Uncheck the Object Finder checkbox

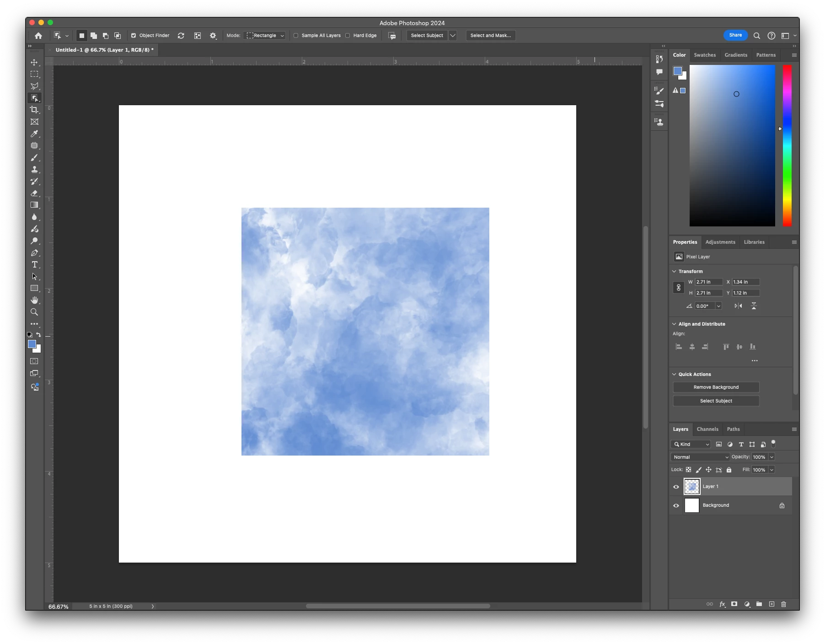click(x=134, y=35)
